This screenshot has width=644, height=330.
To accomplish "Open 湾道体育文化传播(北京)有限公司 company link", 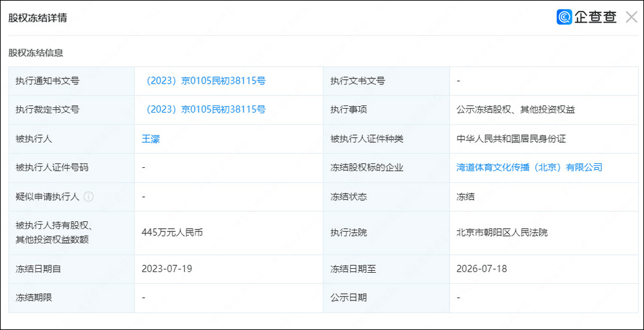I will pos(529,167).
